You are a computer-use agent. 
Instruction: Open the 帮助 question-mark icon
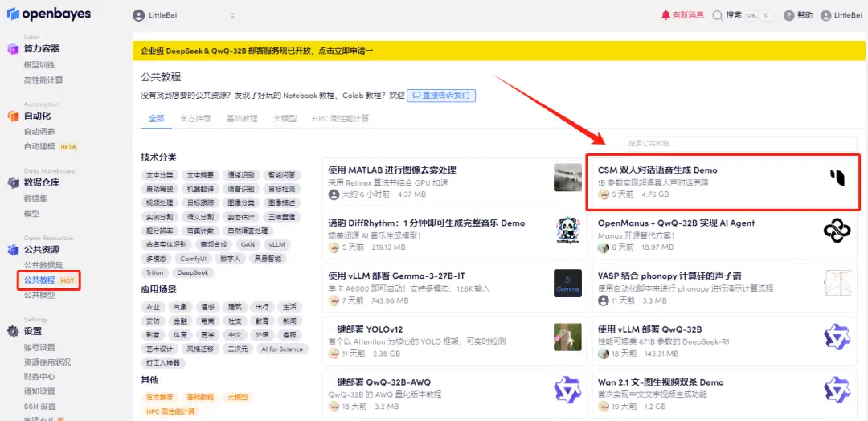(x=789, y=15)
